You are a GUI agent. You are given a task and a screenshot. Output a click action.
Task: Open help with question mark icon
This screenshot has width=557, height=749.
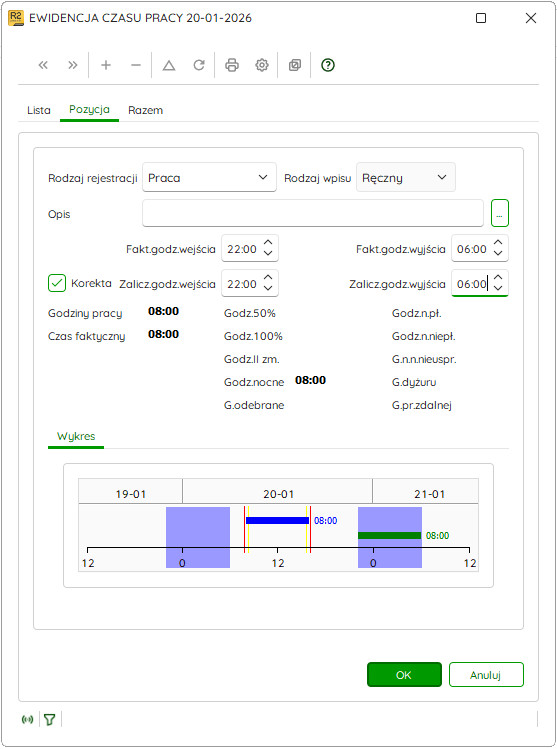(328, 65)
